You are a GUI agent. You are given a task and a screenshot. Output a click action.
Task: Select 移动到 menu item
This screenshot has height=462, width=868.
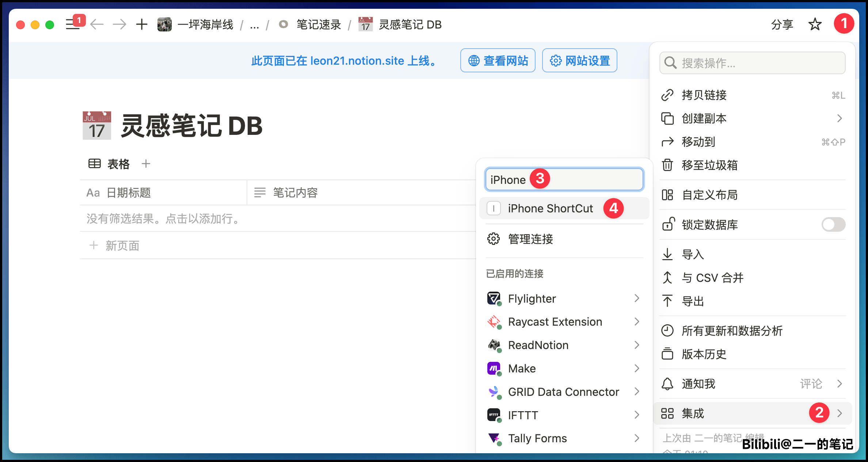(753, 142)
